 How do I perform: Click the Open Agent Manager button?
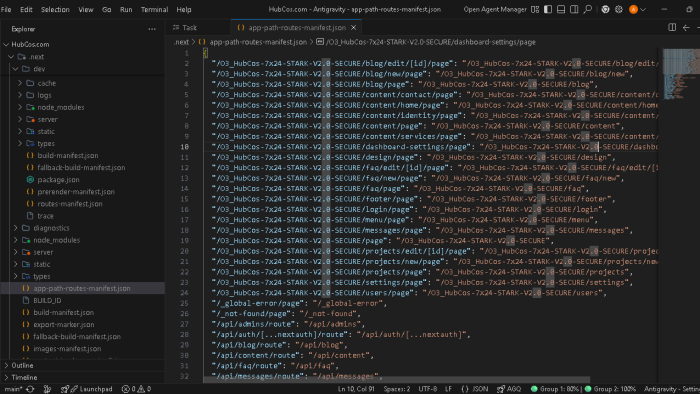[495, 9]
